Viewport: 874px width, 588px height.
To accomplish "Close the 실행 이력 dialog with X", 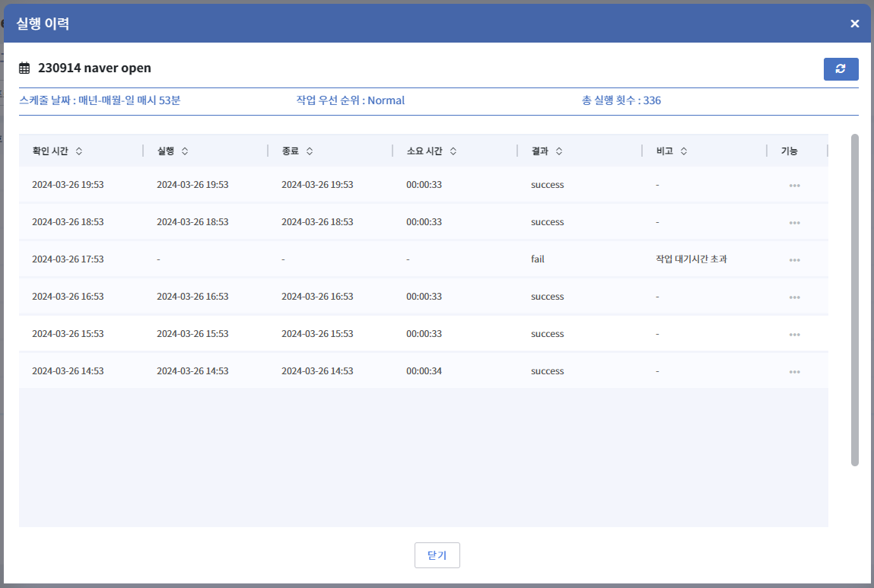I will pyautogui.click(x=854, y=24).
